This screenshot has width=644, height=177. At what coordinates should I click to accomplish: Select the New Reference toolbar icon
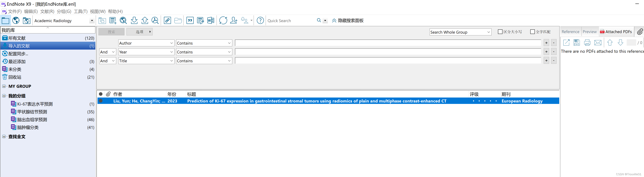(113, 21)
